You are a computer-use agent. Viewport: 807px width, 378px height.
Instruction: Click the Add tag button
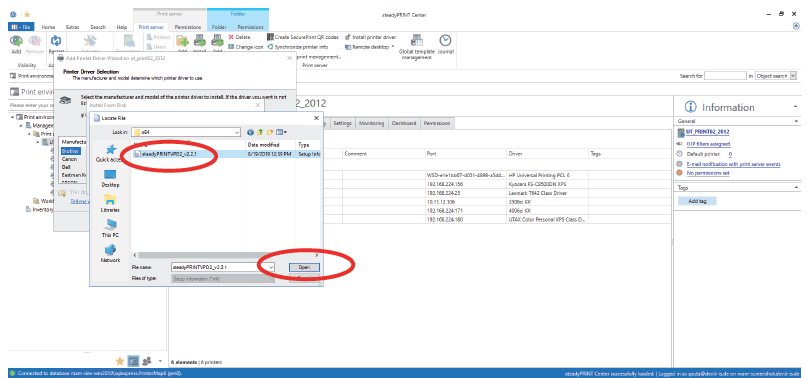coord(697,201)
